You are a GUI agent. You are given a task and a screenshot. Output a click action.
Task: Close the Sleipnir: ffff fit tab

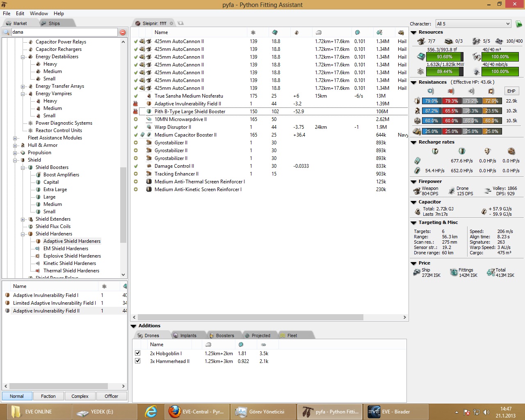point(171,23)
